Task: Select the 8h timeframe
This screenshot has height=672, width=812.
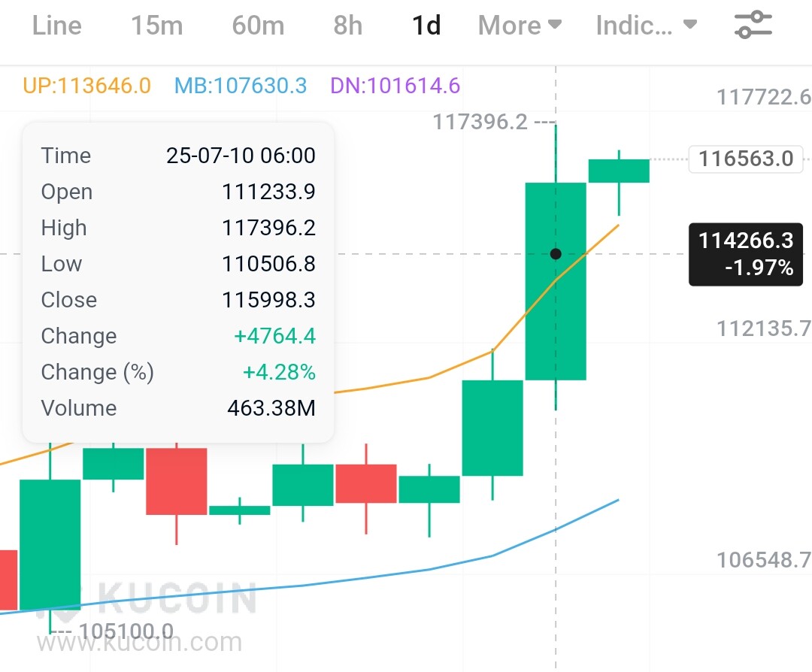Action: [347, 26]
